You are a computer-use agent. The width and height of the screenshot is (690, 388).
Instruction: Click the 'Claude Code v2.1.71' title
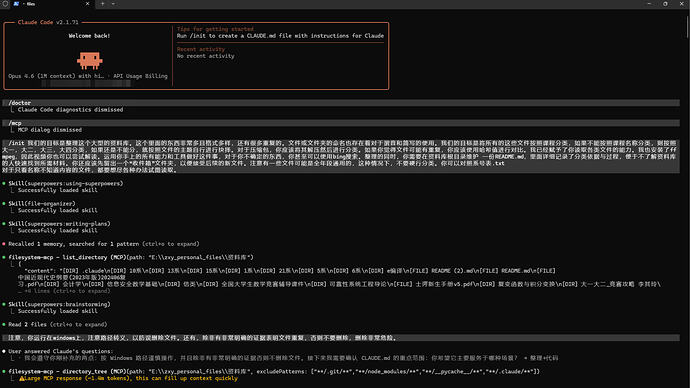click(x=48, y=22)
